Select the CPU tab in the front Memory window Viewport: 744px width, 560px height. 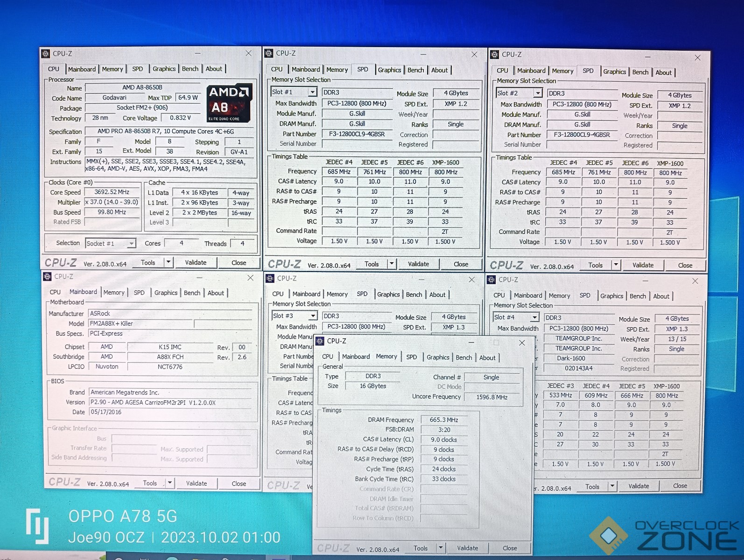coord(328,357)
